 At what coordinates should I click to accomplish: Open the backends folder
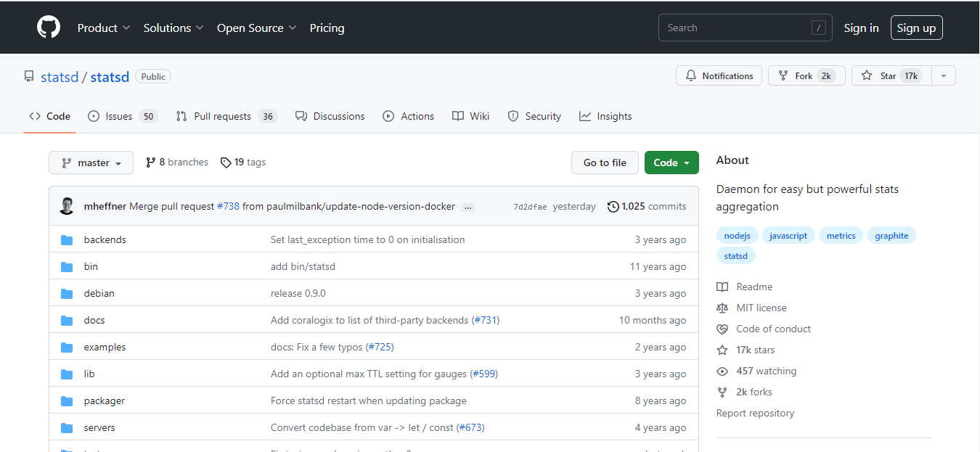click(105, 239)
